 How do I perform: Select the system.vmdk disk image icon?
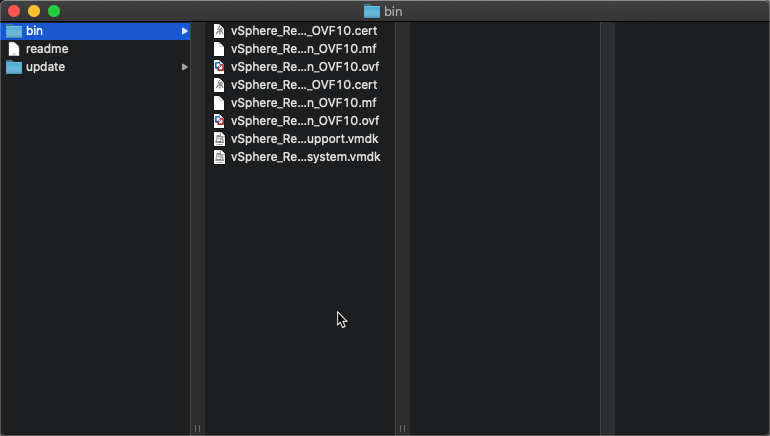(x=219, y=157)
